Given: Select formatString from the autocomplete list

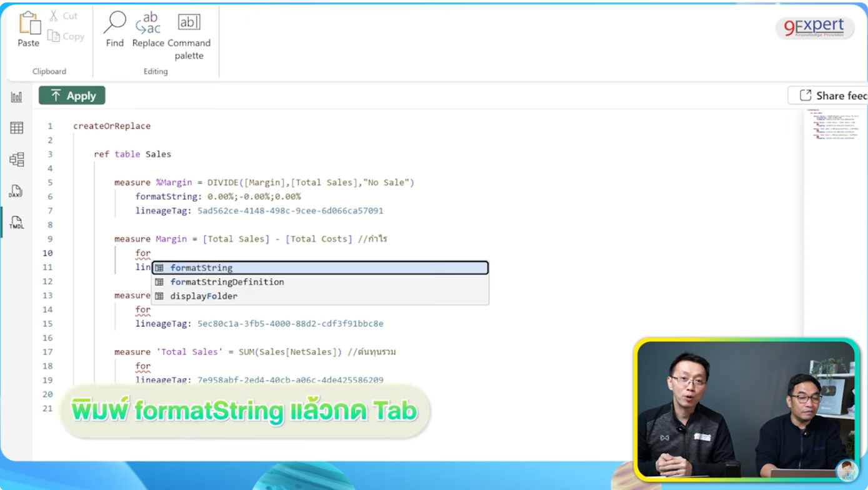Looking at the screenshot, I should 200,267.
